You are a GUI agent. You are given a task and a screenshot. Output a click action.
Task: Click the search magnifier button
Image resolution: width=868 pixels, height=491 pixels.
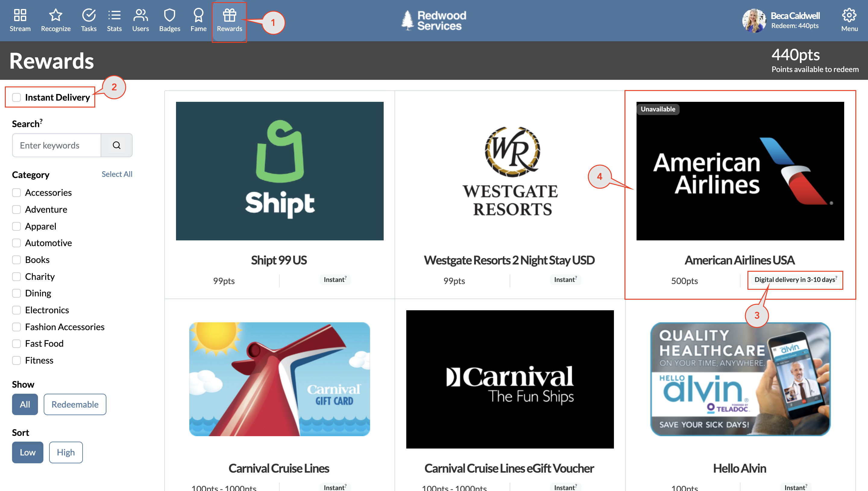click(x=117, y=145)
